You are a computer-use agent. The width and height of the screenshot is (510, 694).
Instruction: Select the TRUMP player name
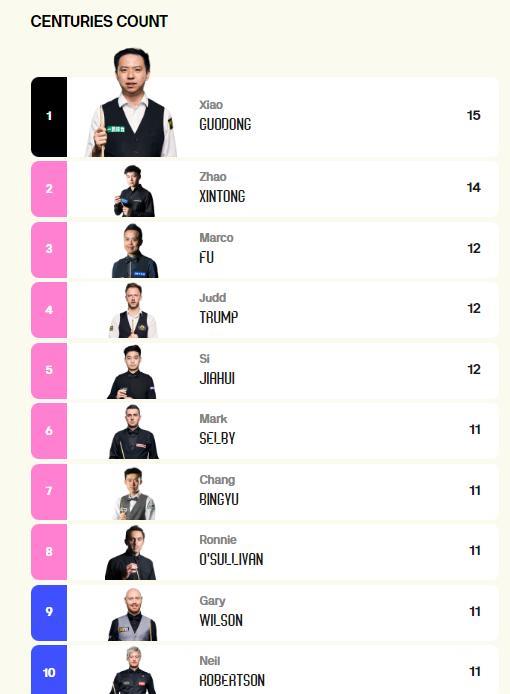click(219, 317)
